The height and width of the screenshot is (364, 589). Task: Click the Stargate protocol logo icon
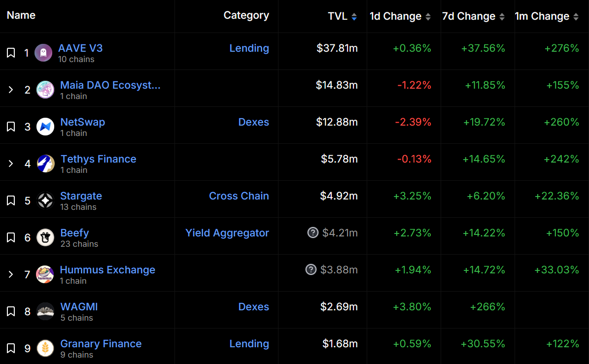45,200
